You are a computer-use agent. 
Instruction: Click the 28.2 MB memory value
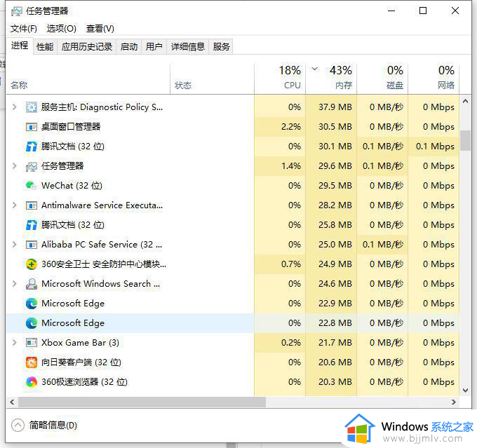[335, 205]
